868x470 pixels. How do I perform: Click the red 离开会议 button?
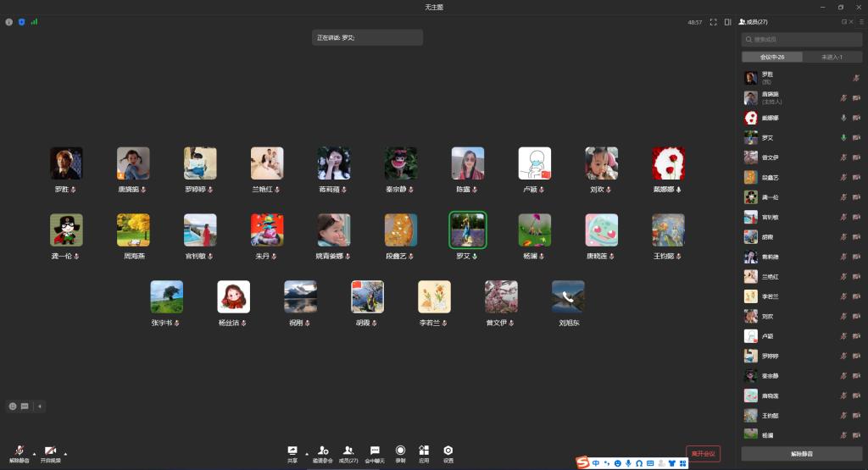703,453
